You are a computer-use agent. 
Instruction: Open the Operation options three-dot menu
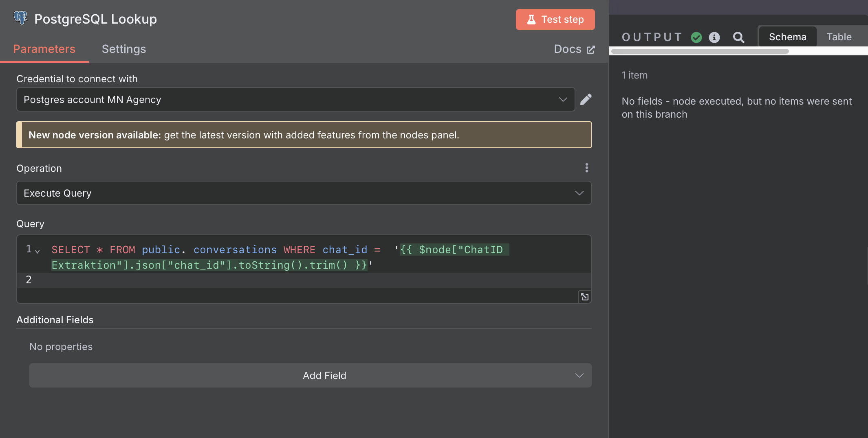click(x=587, y=168)
